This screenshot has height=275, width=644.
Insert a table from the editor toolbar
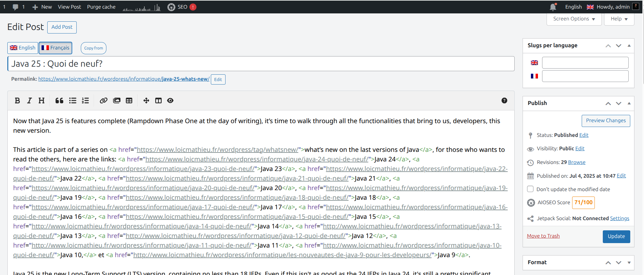point(129,100)
